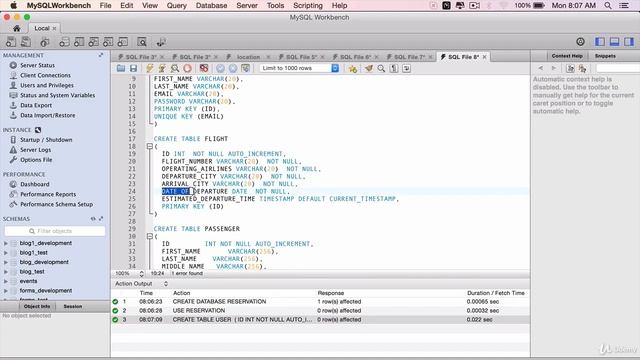This screenshot has height=360, width=640.
Task: Click the create new schema icon
Action: pos(64,42)
